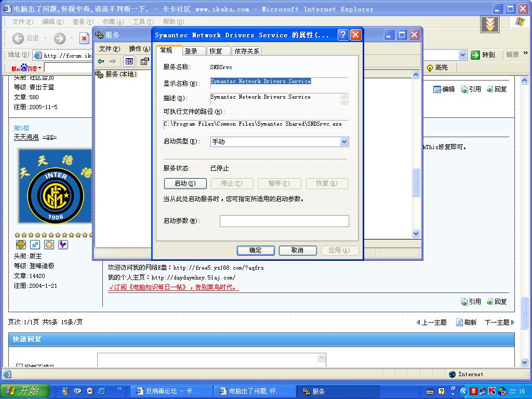Screen dimensions: 532x399
Task: Follow the red 订阅《电脑知识每日一帖》 link
Action: (x=174, y=287)
